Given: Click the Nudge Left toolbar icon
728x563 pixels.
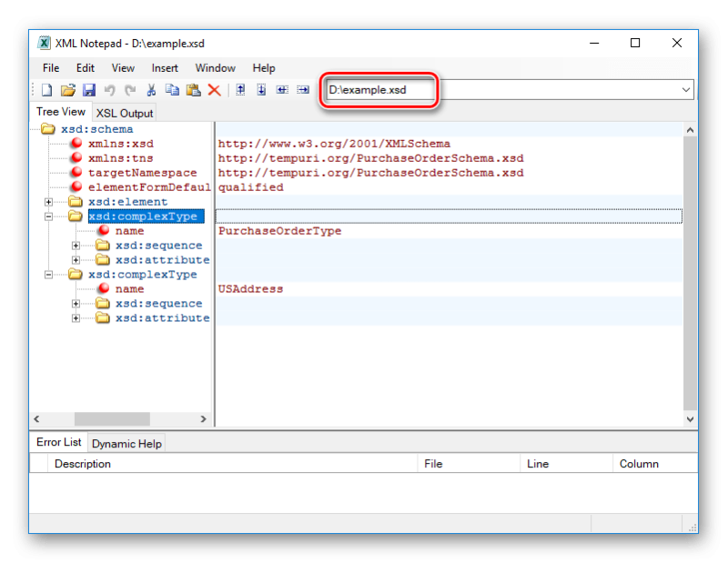Looking at the screenshot, I should point(282,89).
